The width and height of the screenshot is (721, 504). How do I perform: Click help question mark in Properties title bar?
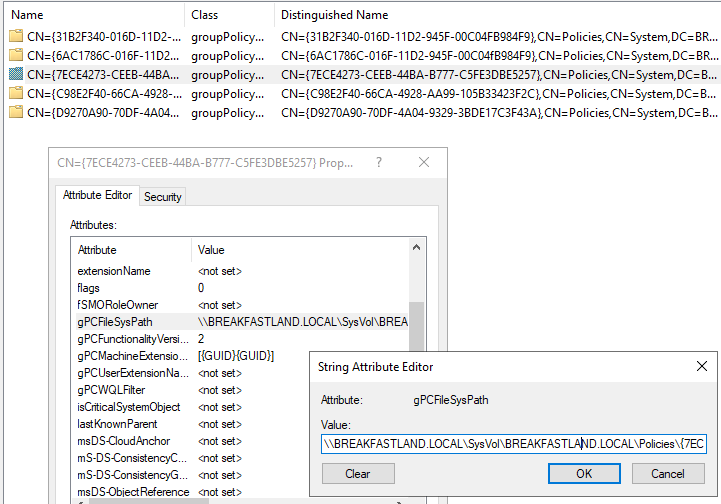pos(378,162)
